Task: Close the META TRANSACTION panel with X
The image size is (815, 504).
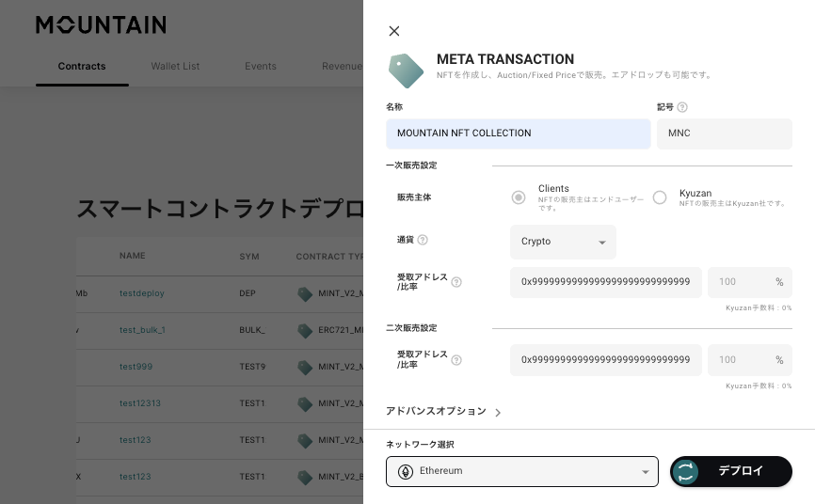Action: (x=394, y=31)
